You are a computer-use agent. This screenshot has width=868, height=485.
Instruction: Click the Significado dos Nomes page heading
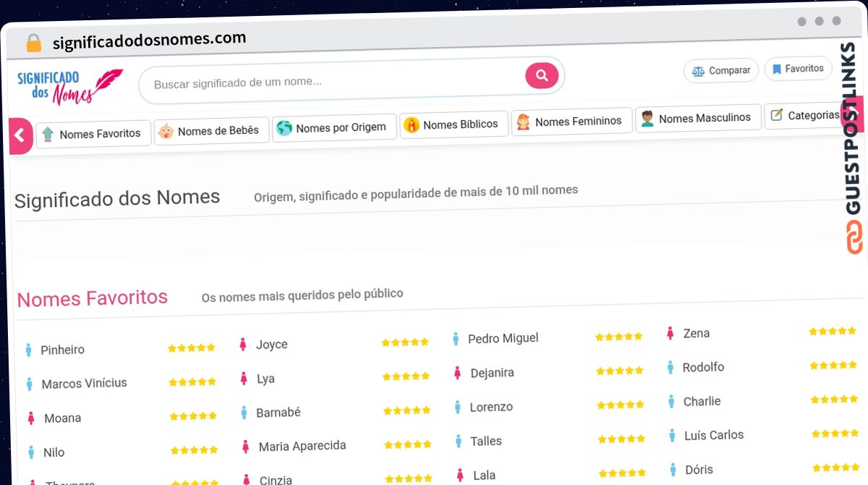117,199
